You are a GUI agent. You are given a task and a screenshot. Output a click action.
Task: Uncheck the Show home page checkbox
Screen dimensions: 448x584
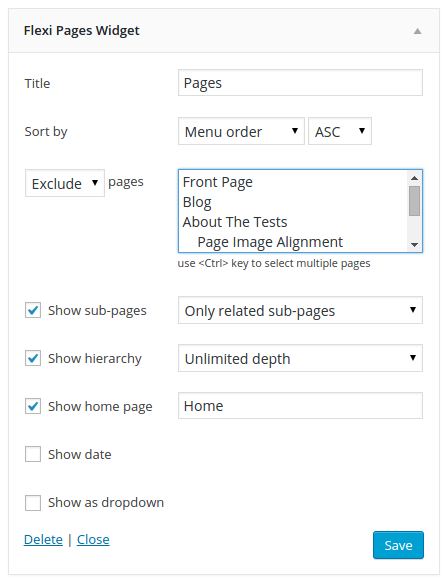tap(33, 406)
